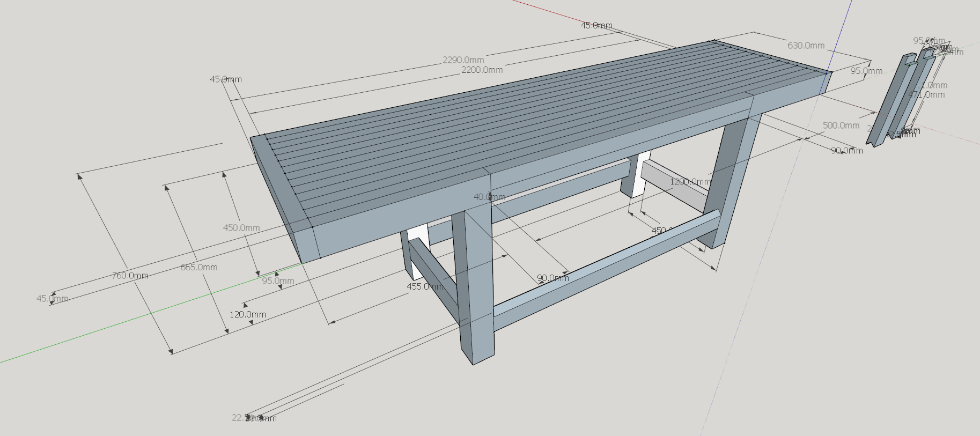Click the 1200.0mm dimension text
The image size is (980, 436).
pos(690,182)
